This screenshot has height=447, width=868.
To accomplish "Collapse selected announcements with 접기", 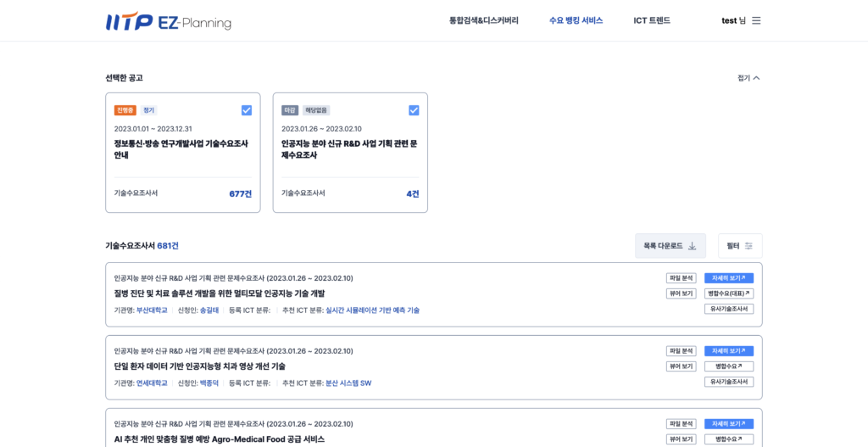I will [748, 78].
